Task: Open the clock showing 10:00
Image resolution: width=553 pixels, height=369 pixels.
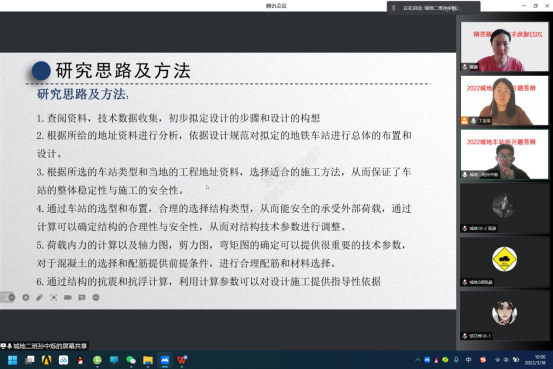Action: [x=535, y=360]
